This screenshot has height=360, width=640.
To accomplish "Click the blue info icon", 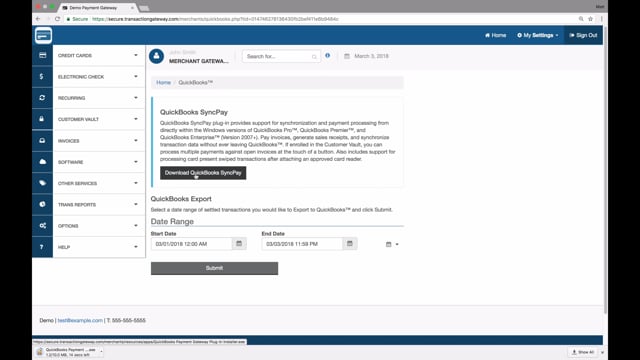I will click(327, 56).
